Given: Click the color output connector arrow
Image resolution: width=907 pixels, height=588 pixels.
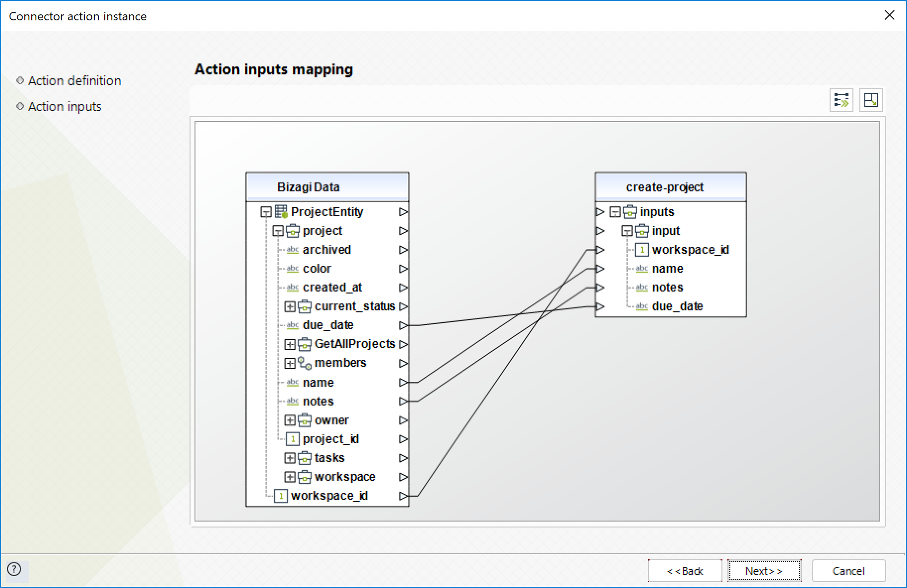Looking at the screenshot, I should click(403, 269).
